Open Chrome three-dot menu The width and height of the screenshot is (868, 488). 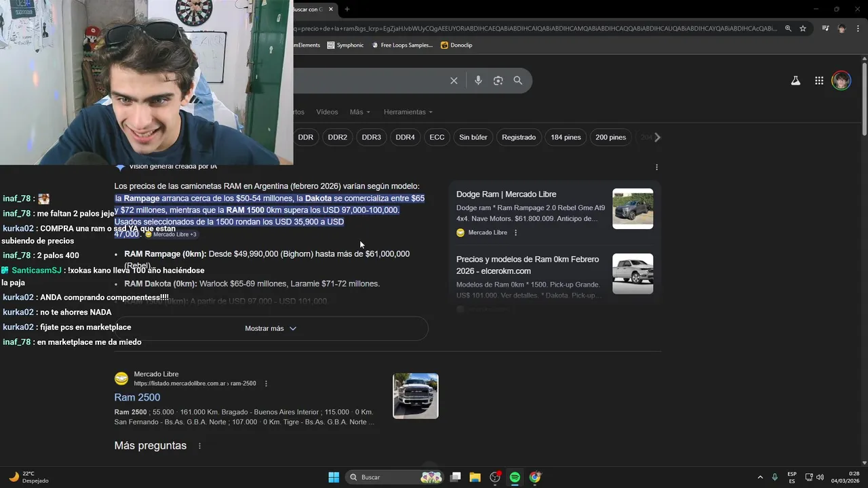click(858, 28)
